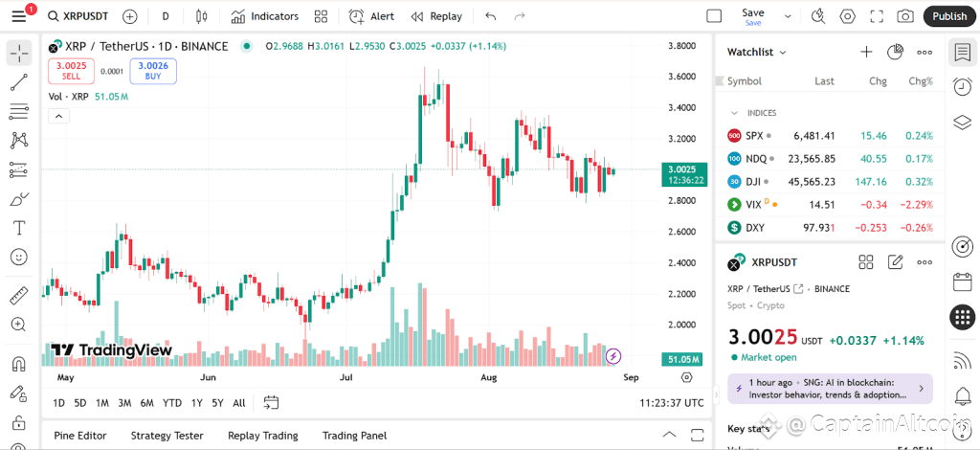Toggle fullscreen mode

tap(877, 16)
